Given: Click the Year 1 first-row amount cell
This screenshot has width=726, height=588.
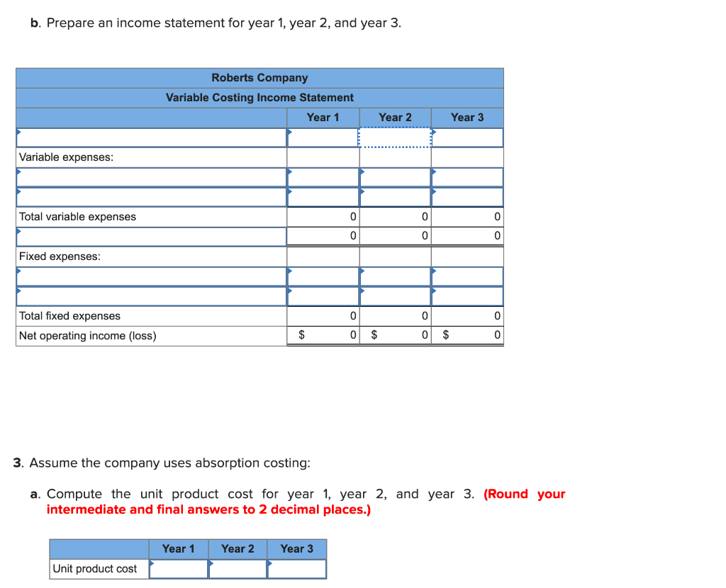Looking at the screenshot, I should 323,138.
